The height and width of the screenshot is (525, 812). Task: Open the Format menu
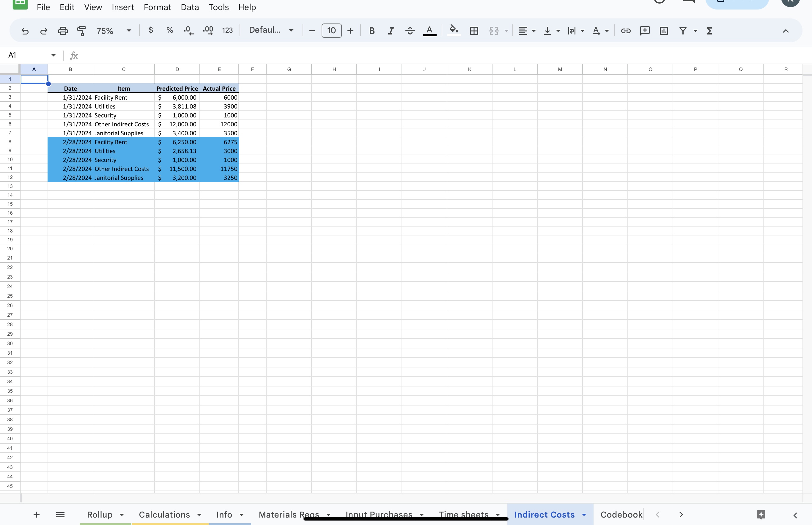tap(157, 7)
